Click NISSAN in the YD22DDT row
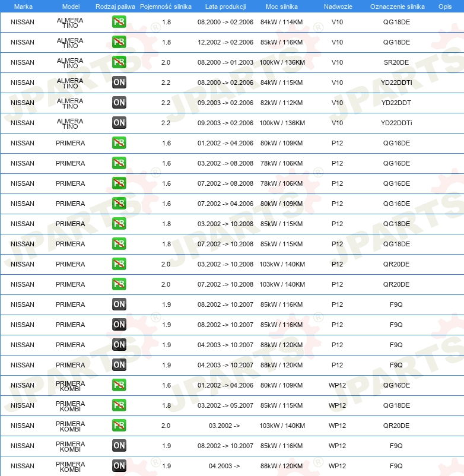The height and width of the screenshot is (476, 464). [23, 103]
